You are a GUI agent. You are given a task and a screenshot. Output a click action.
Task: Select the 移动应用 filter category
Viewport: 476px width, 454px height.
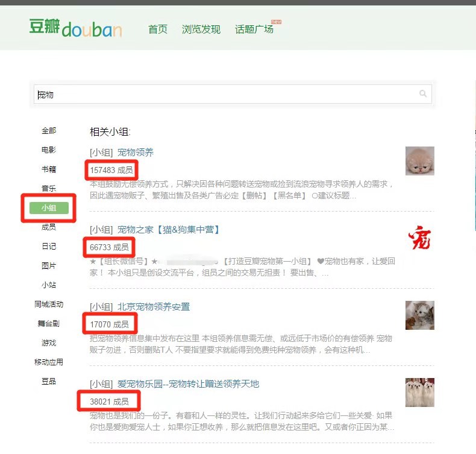click(49, 362)
